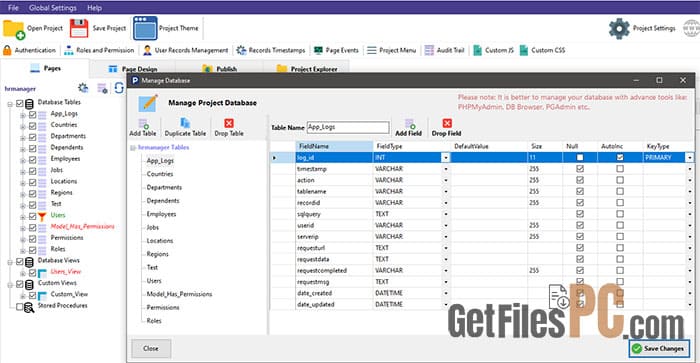This screenshot has width=700, height=363.
Task: Open FieldType dropdown for sqlquery row
Action: point(446,214)
